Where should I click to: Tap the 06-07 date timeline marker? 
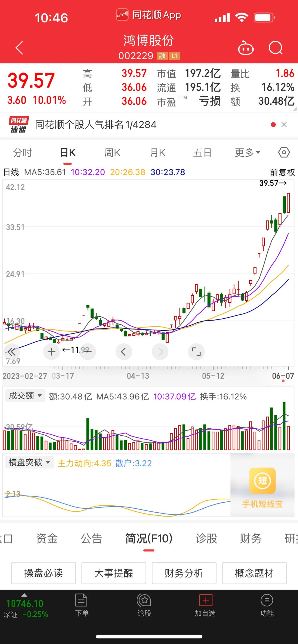283,376
